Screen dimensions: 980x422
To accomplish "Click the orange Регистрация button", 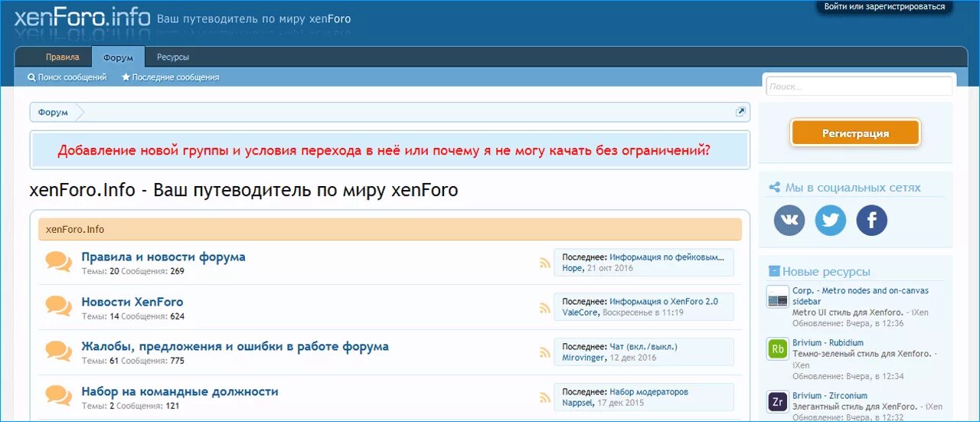I will click(x=855, y=133).
